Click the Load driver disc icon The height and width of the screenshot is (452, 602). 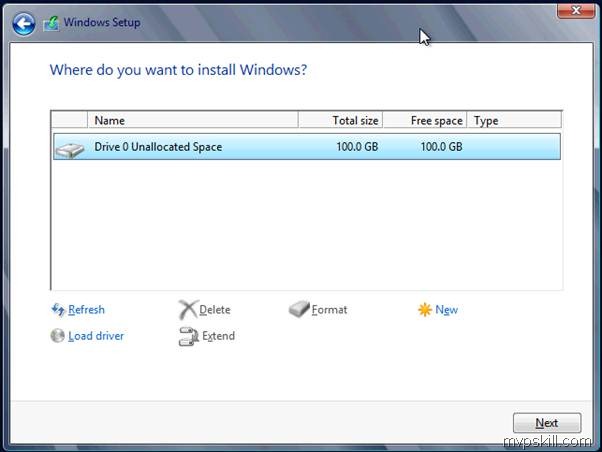click(58, 336)
